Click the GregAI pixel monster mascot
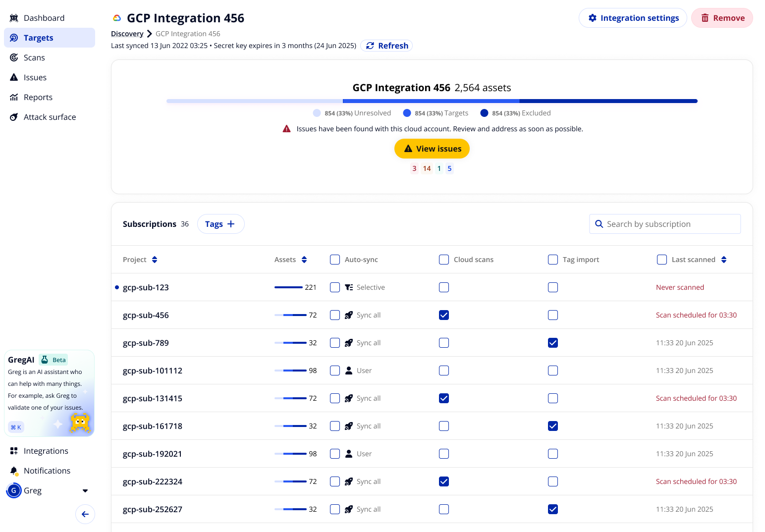The width and height of the screenshot is (765, 532). coord(80,422)
